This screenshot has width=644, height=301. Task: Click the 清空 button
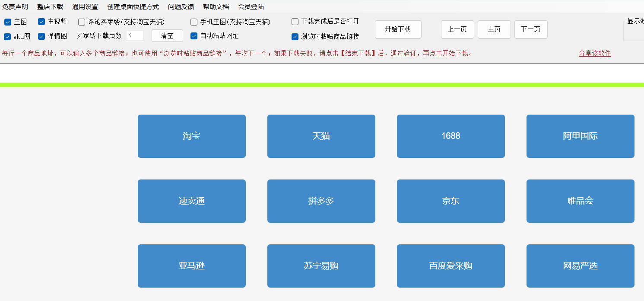point(167,36)
